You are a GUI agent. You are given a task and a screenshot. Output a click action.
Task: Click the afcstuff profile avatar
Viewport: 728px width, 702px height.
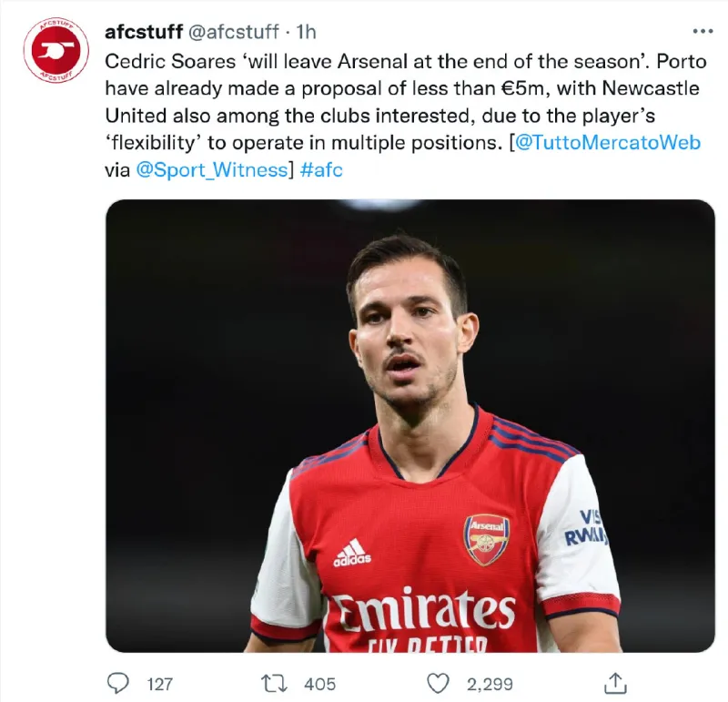point(56,49)
